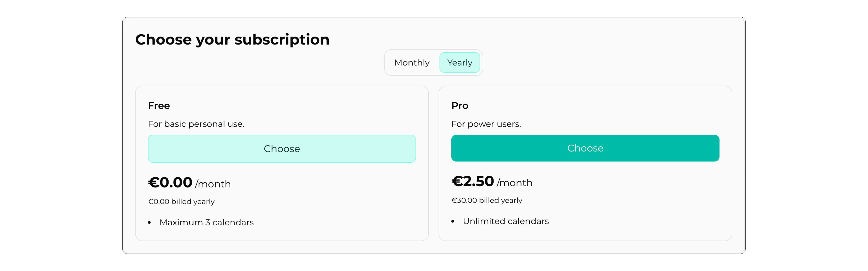Select the Yearly billing option
This screenshot has height=271, width=868.
click(x=459, y=63)
